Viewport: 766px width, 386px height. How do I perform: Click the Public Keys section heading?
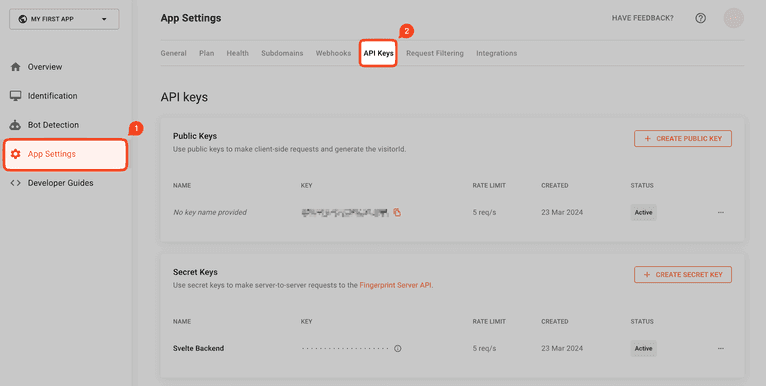[x=195, y=136]
